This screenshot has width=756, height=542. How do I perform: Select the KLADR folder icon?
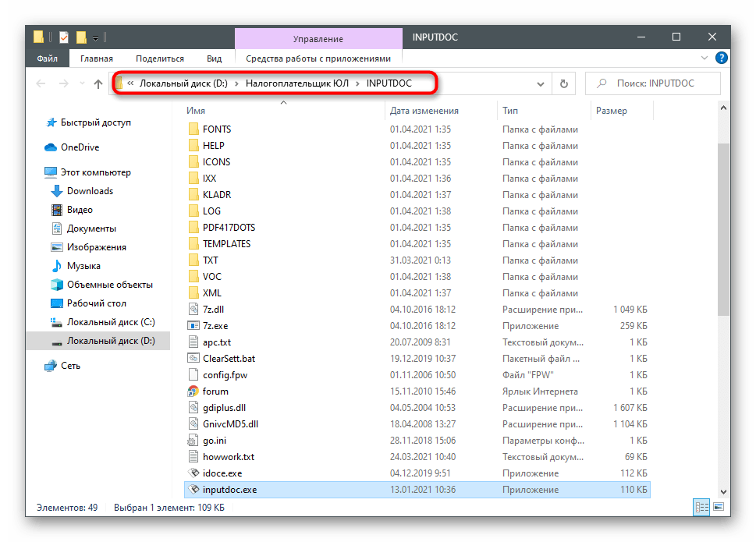point(193,195)
